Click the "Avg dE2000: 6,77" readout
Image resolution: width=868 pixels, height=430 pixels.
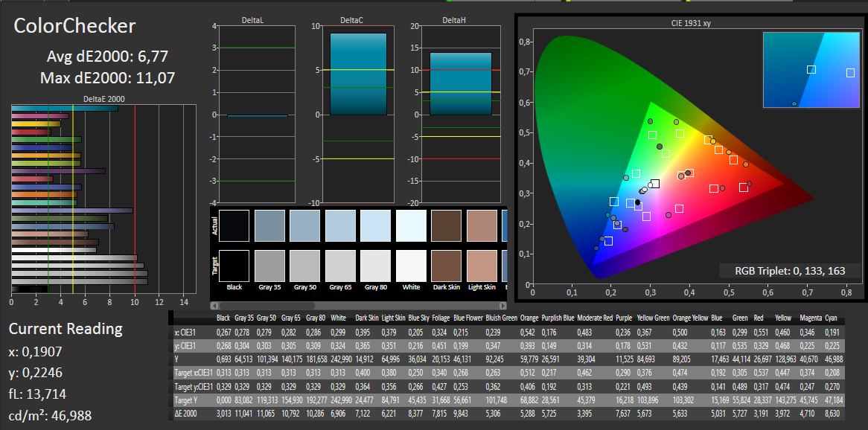[107, 57]
